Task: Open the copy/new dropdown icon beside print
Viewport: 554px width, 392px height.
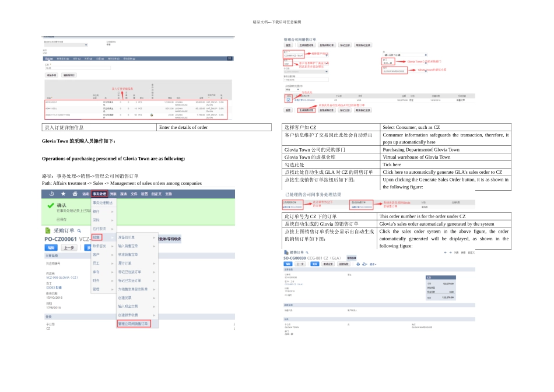Action: pyautogui.click(x=364, y=264)
